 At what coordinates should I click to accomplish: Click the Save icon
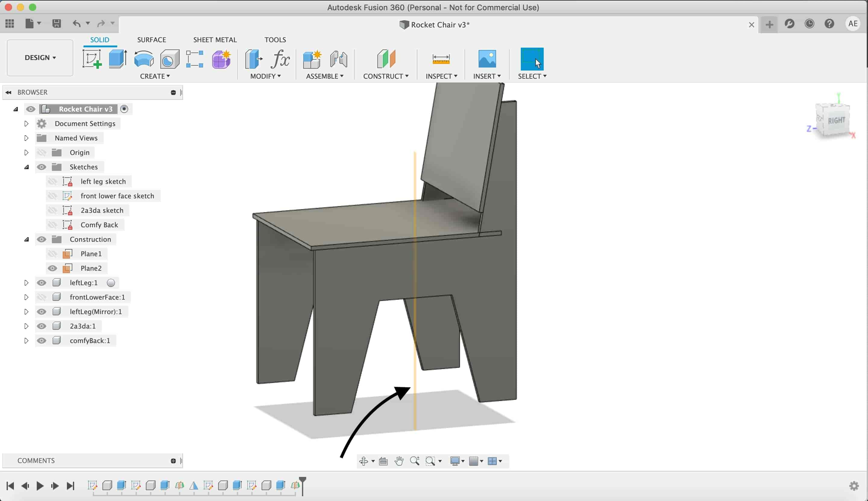click(x=56, y=24)
